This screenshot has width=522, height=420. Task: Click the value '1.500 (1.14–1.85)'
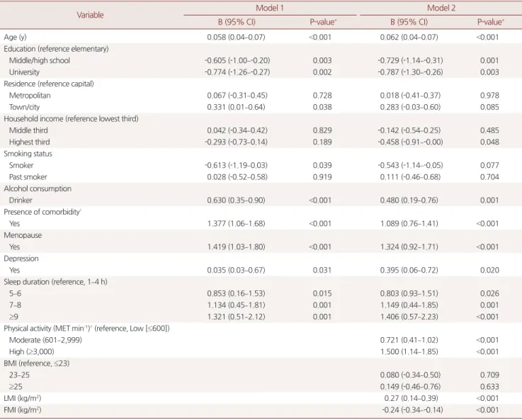tap(409, 352)
